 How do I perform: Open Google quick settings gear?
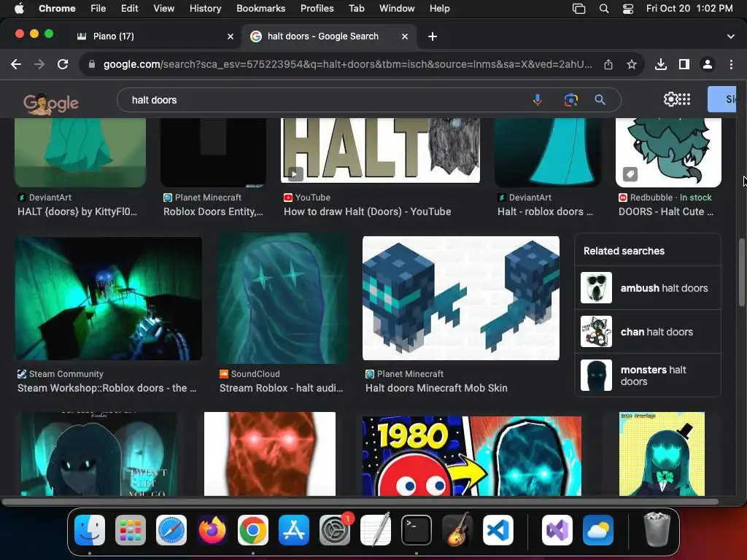670,99
